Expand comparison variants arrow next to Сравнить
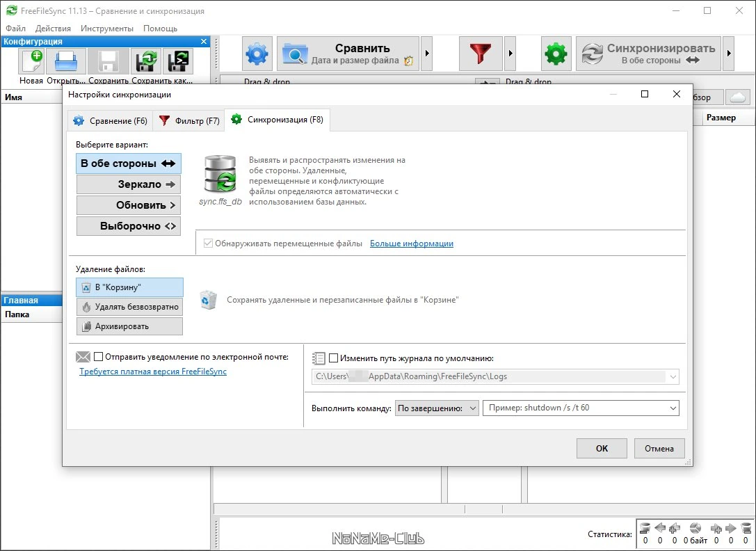 427,54
